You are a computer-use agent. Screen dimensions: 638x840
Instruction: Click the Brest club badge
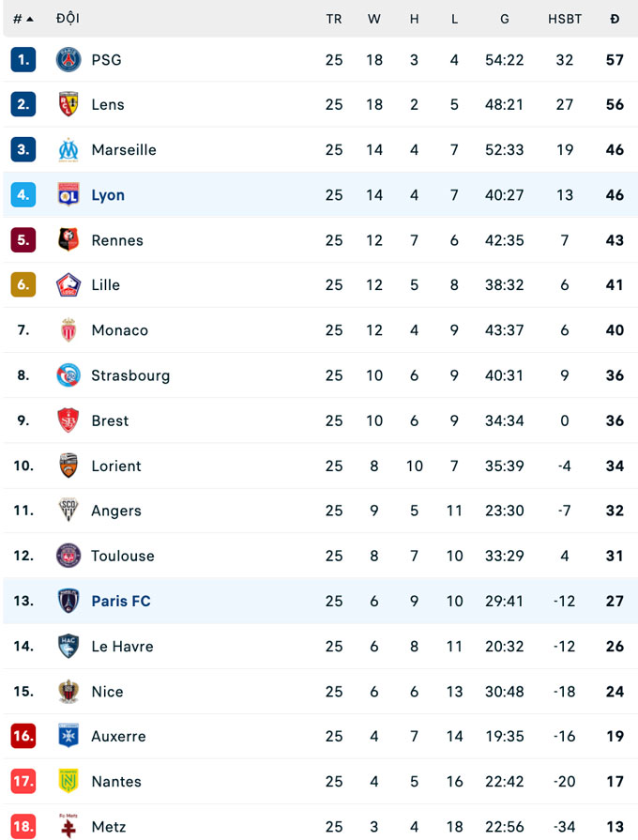(68, 420)
